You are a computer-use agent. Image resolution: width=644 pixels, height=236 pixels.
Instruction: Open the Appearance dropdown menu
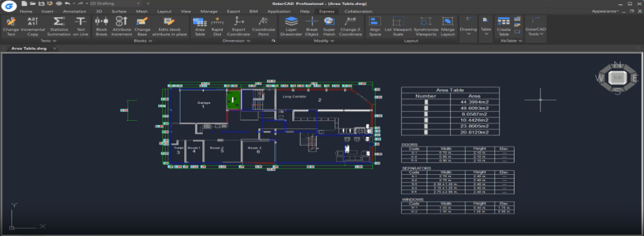point(606,11)
